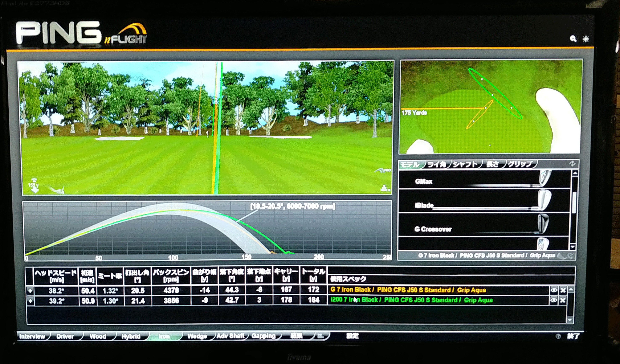The height and width of the screenshot is (364, 620).
Task: Click the green i200 7 Iron Black spec text
Action: click(411, 300)
